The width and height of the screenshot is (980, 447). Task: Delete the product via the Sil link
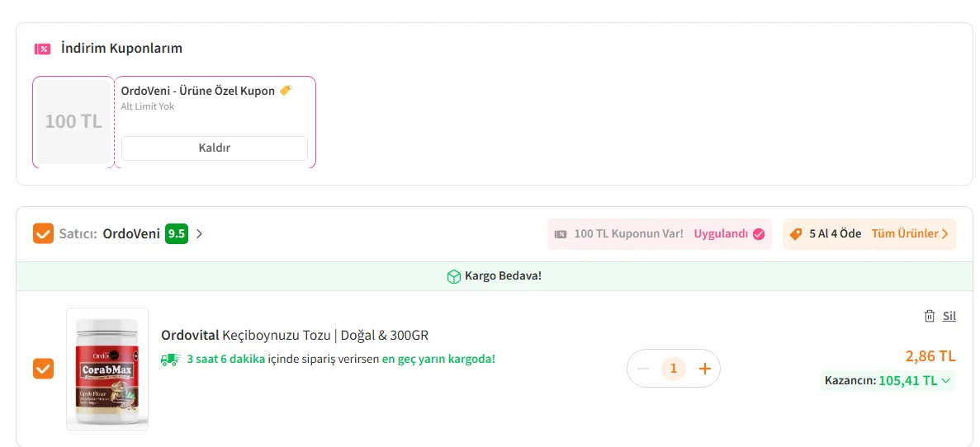point(949,316)
